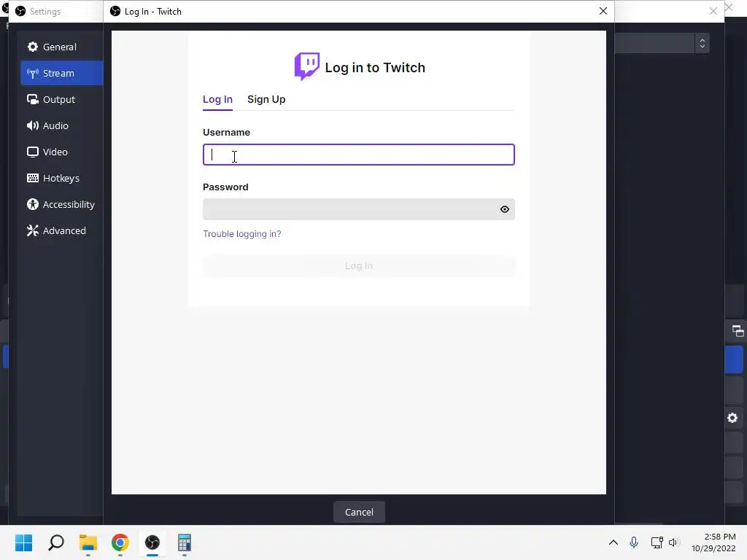Image resolution: width=747 pixels, height=560 pixels.
Task: Close the Settings window behind
Action: tap(713, 11)
